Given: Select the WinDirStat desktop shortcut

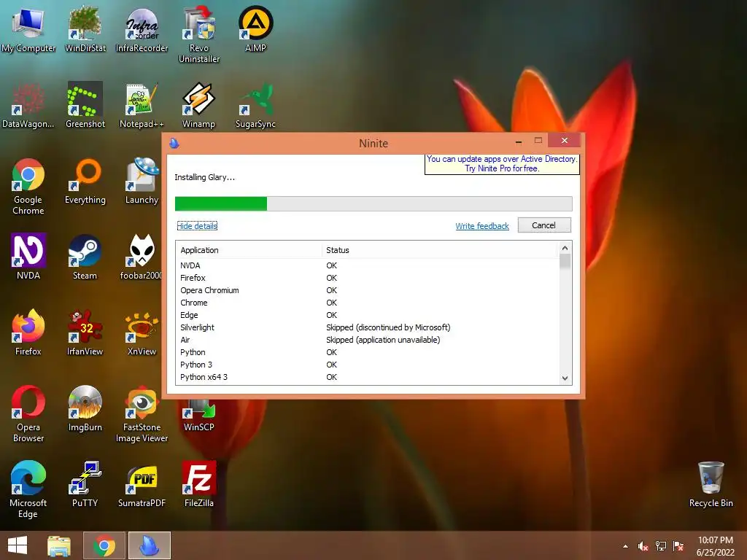Looking at the screenshot, I should point(85,29).
